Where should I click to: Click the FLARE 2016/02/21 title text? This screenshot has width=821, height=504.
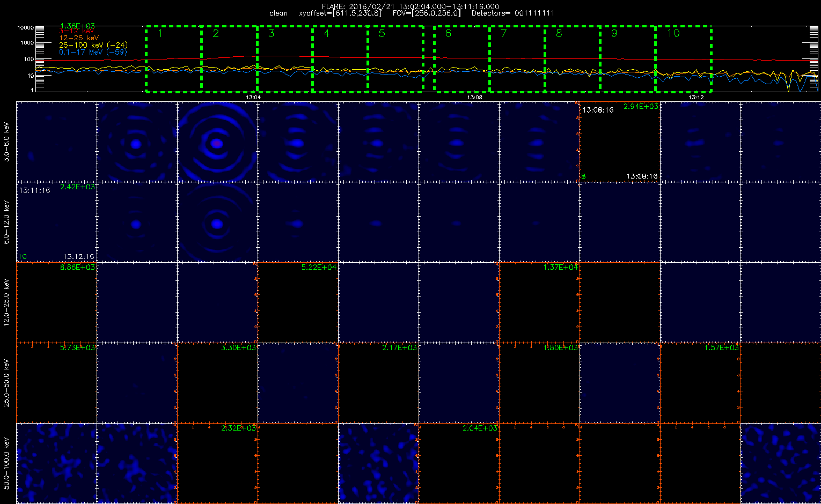coord(410,6)
